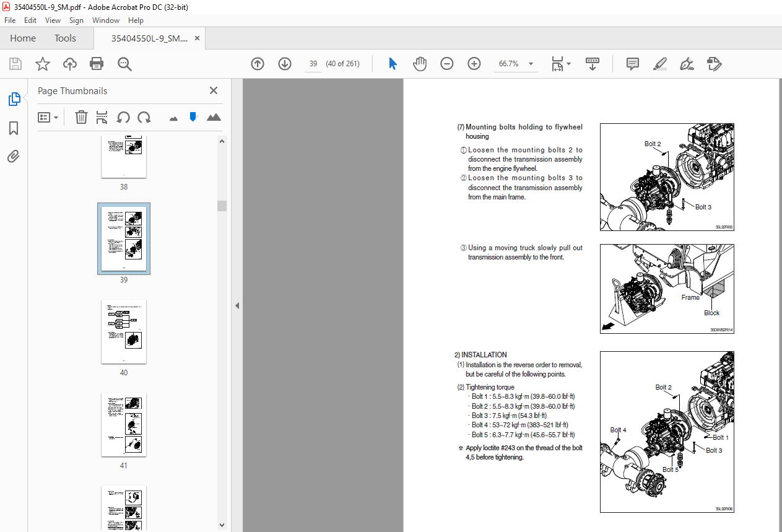The width and height of the screenshot is (782, 532).
Task: Open Page Thumbnails sidebar icon
Action: tap(14, 99)
